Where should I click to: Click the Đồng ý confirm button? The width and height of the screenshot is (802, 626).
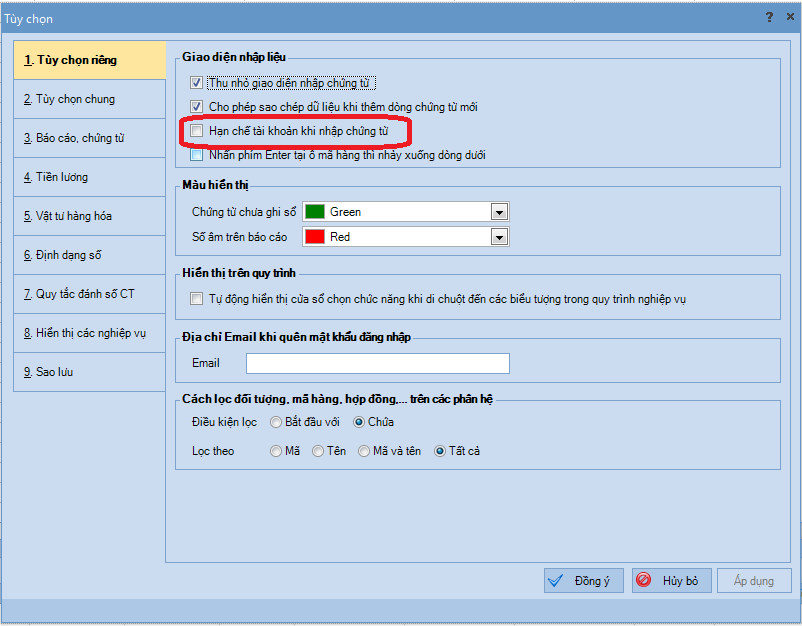(x=585, y=581)
